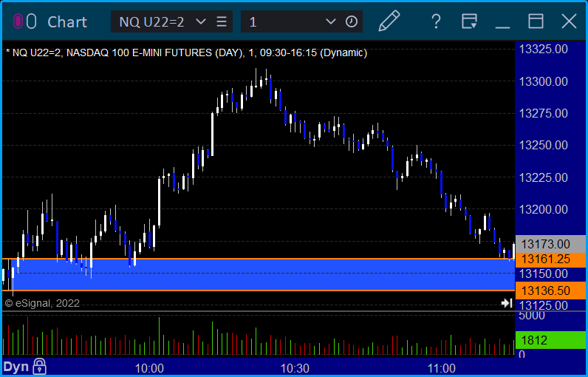Click the orange 13136.50 price label
588x377 pixels.
coord(550,291)
